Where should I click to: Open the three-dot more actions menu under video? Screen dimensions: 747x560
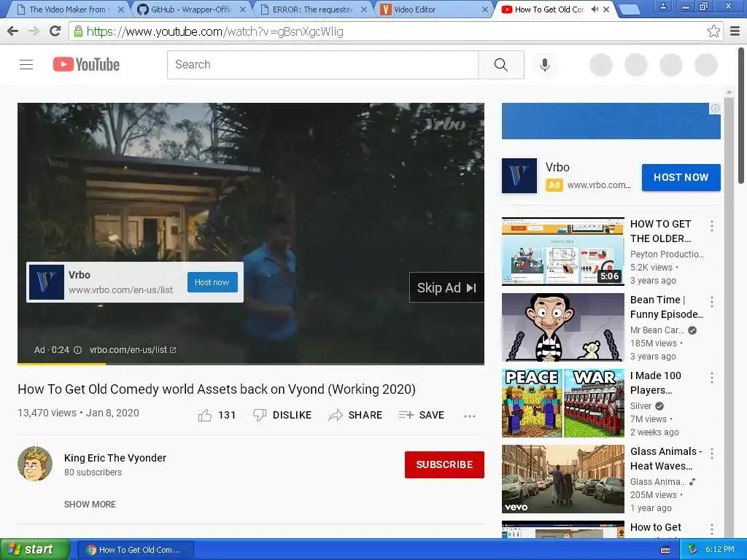pos(470,416)
